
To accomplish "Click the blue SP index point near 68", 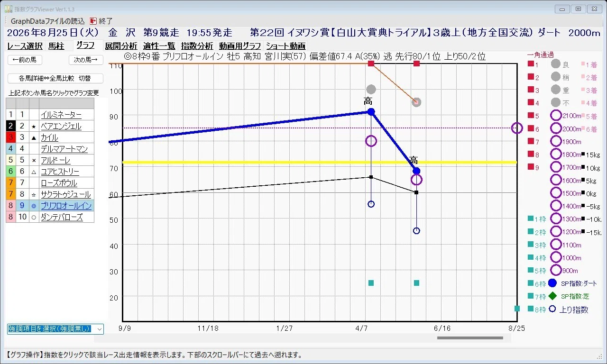I will [416, 171].
